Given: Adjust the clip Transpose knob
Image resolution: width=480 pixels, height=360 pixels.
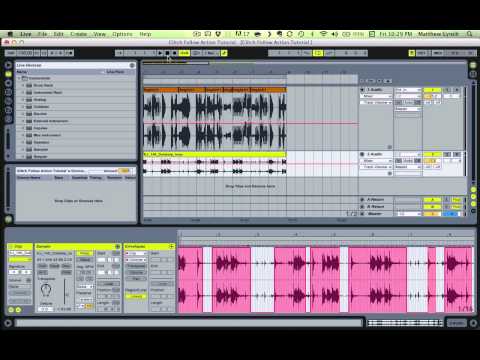Looking at the screenshot, I should (46, 289).
